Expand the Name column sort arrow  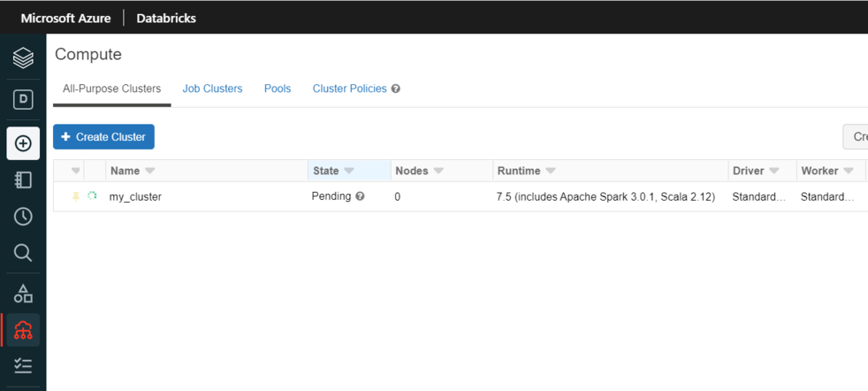[149, 171]
